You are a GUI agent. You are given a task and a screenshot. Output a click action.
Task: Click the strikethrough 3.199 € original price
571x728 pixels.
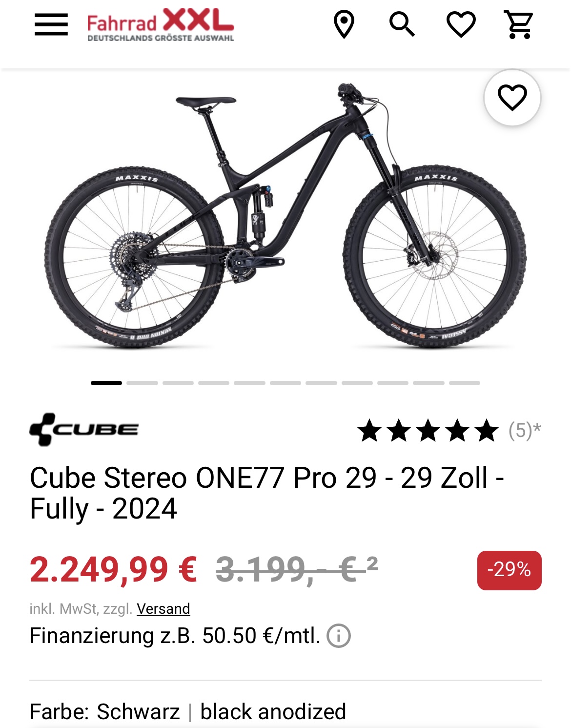[x=290, y=570]
